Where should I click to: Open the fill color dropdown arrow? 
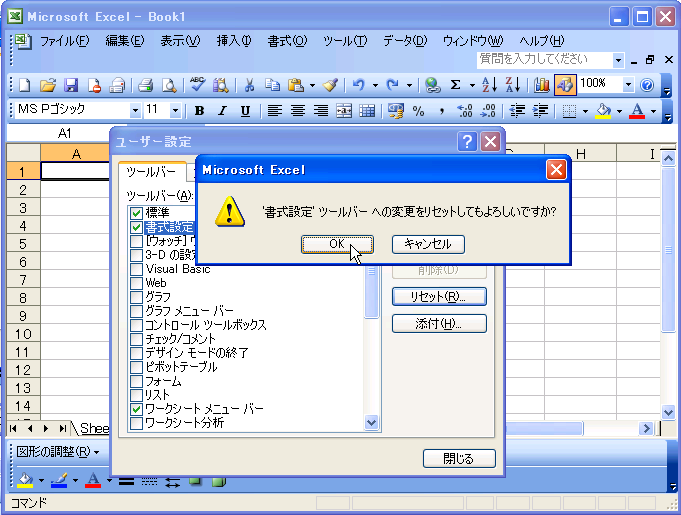[619, 112]
